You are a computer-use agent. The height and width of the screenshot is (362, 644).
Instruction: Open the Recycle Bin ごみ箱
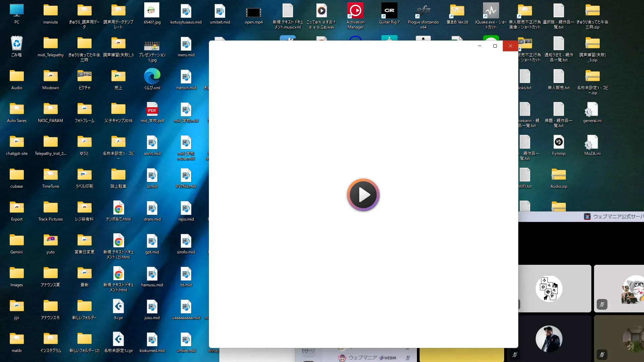[16, 44]
